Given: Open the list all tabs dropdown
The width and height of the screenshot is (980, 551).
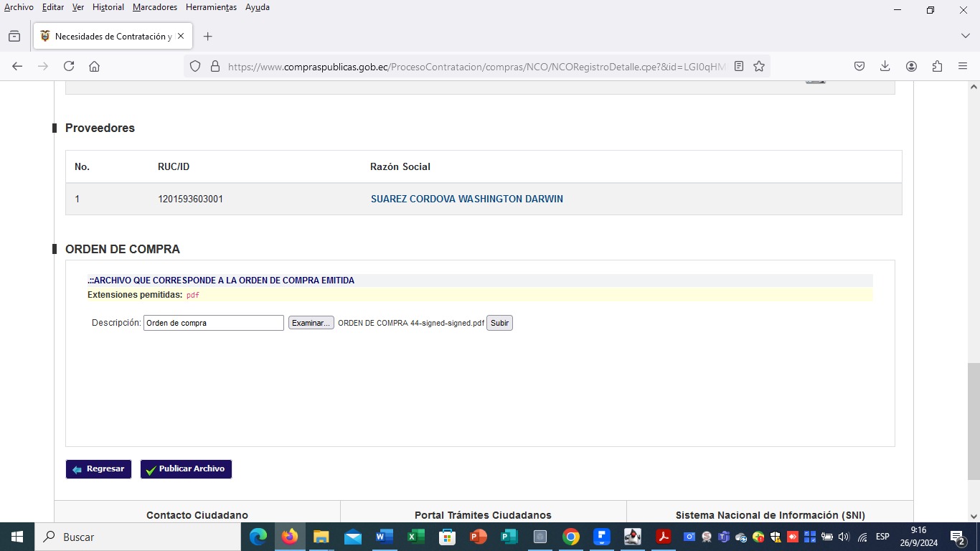Looking at the screenshot, I should click(965, 36).
